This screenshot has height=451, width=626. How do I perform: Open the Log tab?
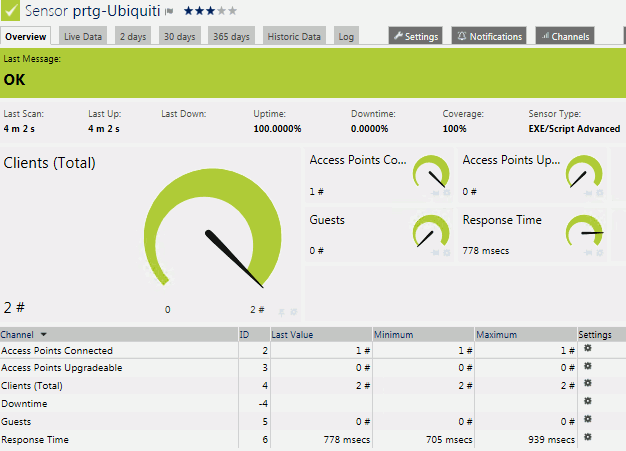click(346, 36)
